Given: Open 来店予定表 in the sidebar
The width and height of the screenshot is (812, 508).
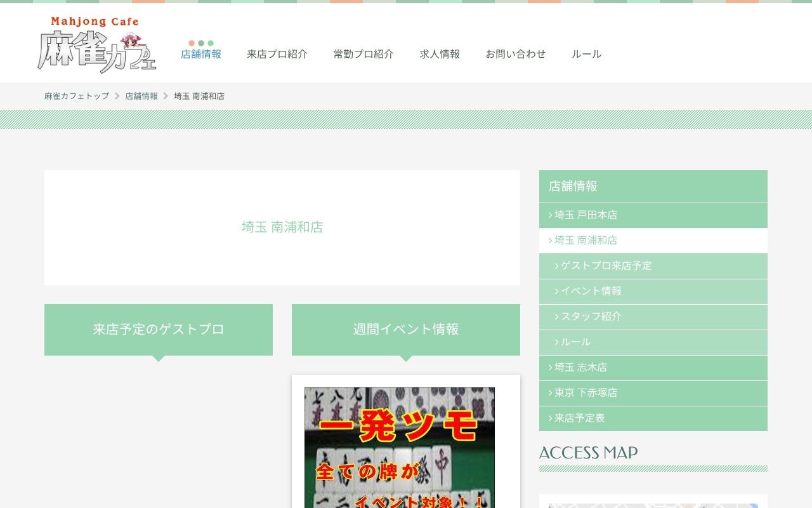Looking at the screenshot, I should pyautogui.click(x=579, y=418).
